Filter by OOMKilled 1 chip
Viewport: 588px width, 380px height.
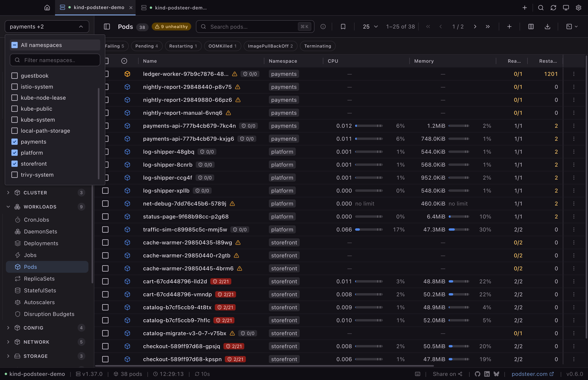[223, 46]
